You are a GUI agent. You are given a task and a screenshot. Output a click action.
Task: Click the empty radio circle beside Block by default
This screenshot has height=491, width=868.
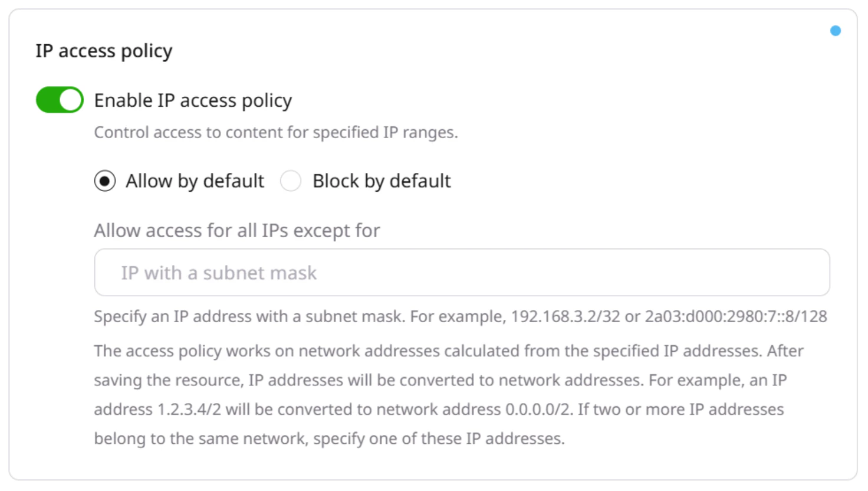291,181
